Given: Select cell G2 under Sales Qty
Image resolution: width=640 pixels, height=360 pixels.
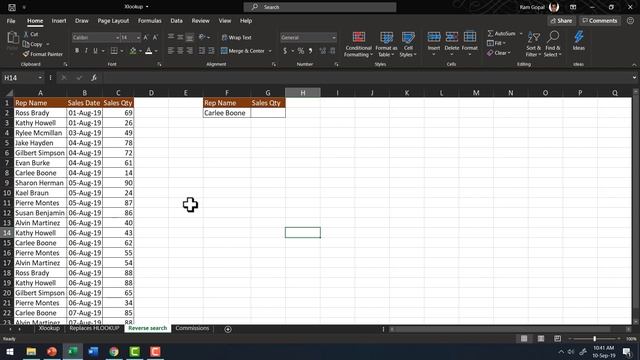Looking at the screenshot, I should 268,113.
